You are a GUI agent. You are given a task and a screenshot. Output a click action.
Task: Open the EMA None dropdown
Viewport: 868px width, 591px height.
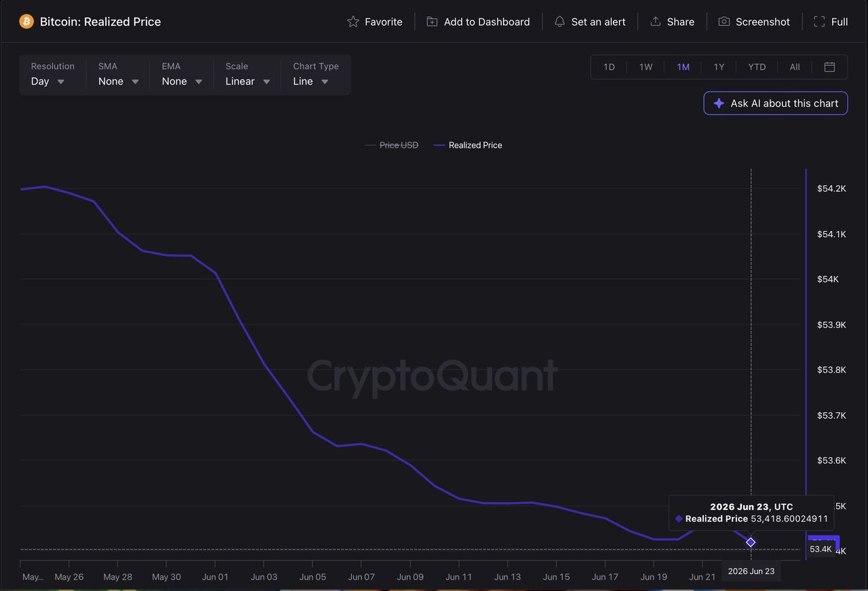[x=182, y=75]
